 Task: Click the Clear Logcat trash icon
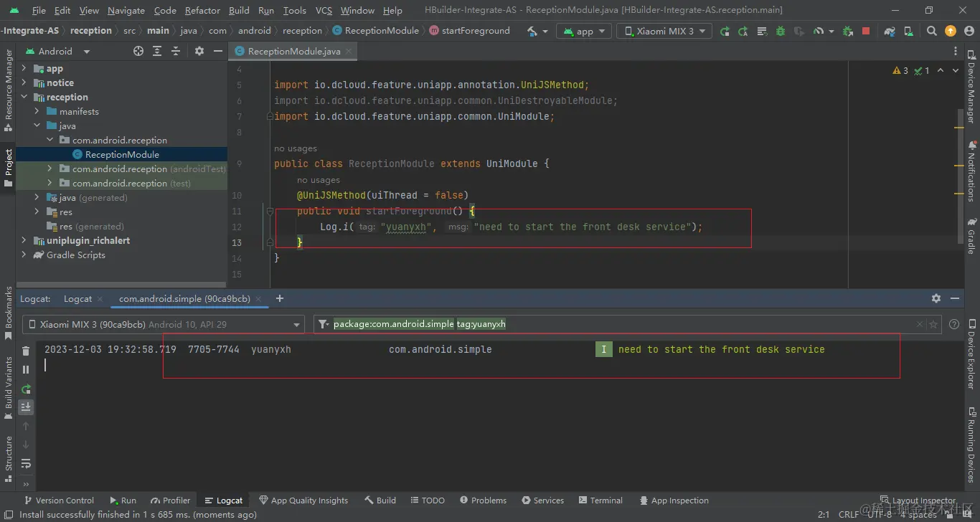point(26,351)
